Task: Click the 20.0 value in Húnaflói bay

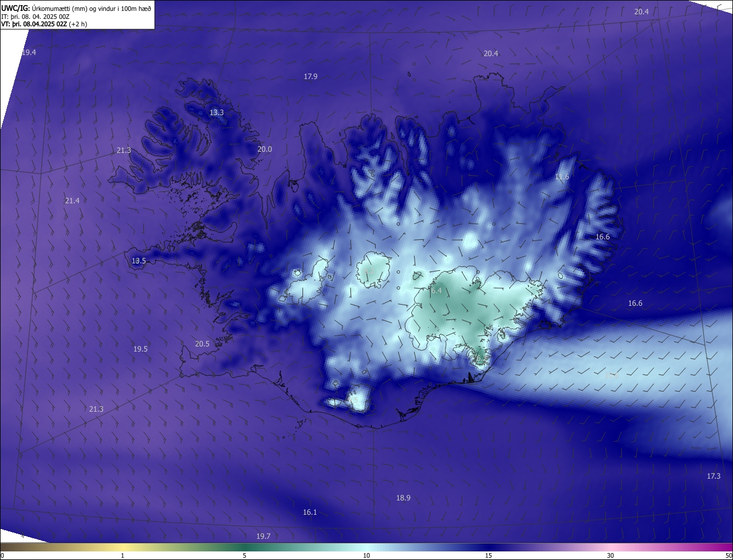Action: 265,149
